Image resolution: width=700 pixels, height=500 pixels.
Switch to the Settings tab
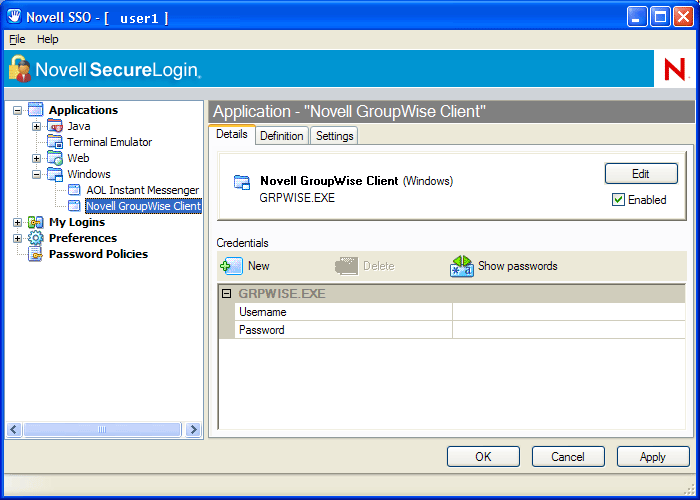click(334, 136)
